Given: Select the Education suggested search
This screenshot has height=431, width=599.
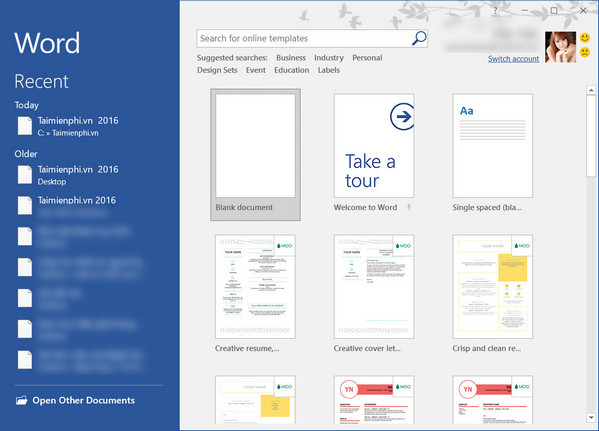Looking at the screenshot, I should coord(291,70).
